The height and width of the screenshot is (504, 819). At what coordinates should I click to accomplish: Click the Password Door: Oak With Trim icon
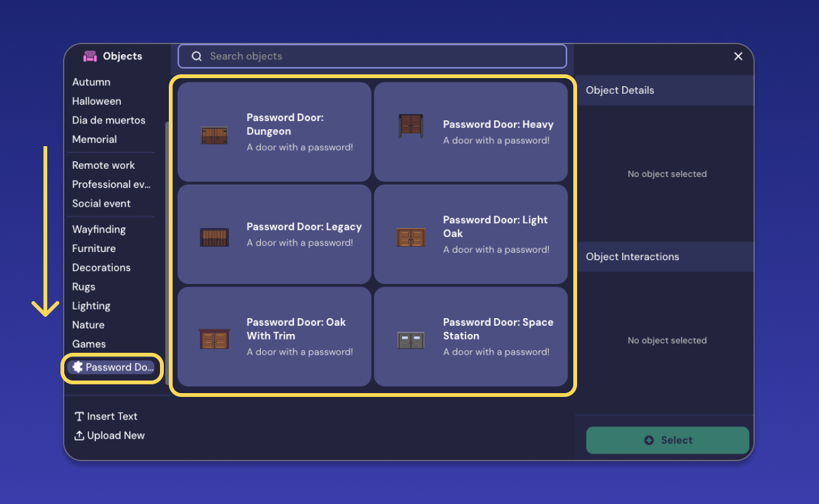214,338
